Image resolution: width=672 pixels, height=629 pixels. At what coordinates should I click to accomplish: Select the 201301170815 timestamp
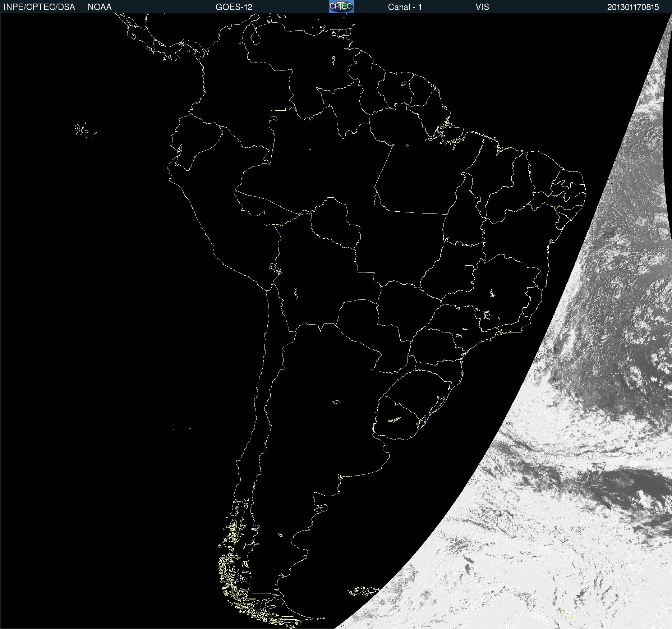coord(633,7)
